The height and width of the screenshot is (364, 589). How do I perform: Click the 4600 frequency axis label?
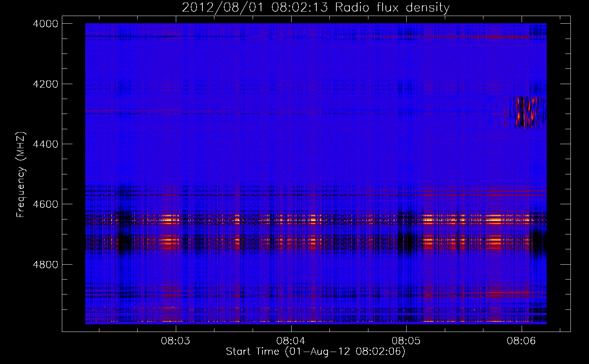coord(46,204)
